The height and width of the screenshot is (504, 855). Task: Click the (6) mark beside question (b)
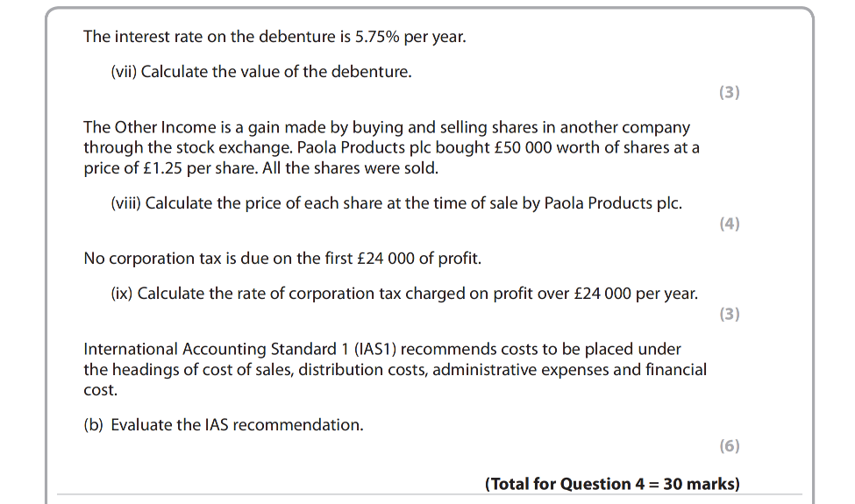(x=729, y=446)
